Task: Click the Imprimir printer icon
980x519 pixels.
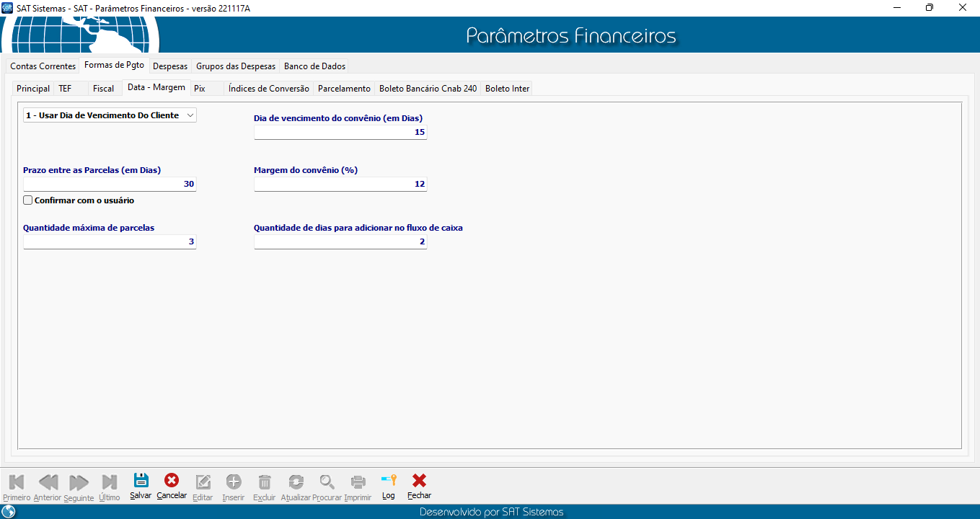Action: pos(358,482)
